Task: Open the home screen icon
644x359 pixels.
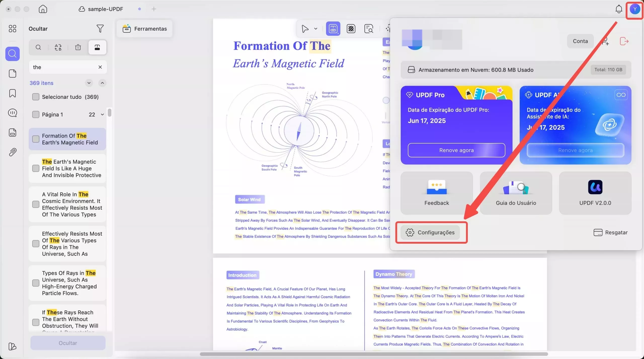Action: (43, 9)
